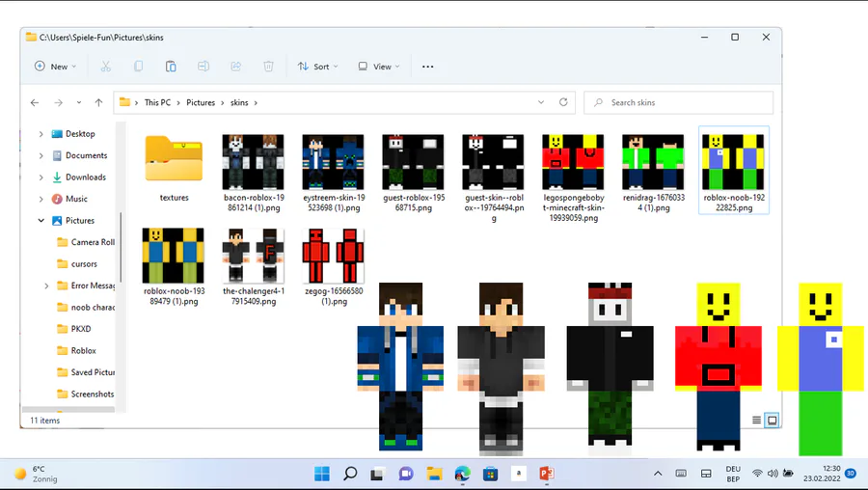Expand the Downloads tree node
Screen dimensions: 868x490
coord(41,177)
